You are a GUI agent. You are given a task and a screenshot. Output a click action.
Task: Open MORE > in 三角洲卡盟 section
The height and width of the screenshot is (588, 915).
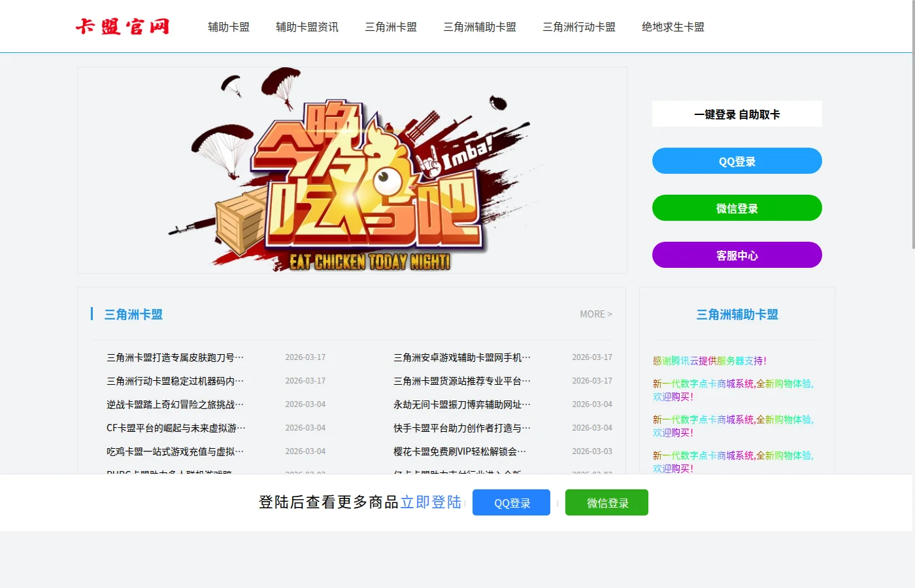(596, 314)
